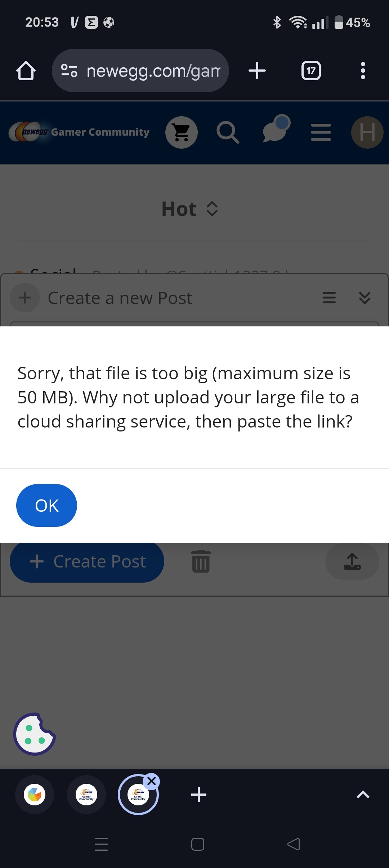Close the active tab thumbnail

(x=152, y=781)
